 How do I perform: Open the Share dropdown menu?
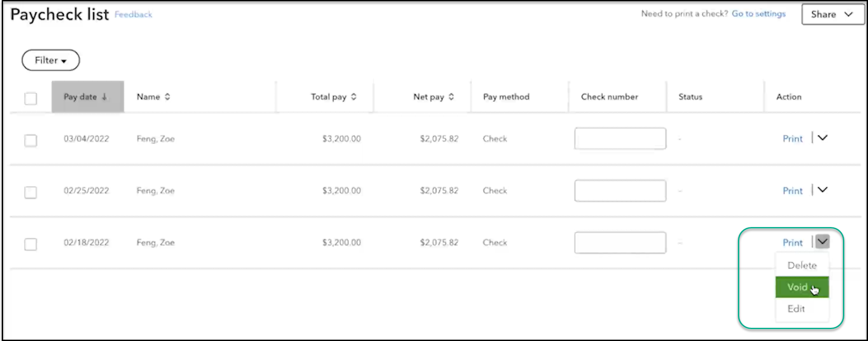click(832, 15)
